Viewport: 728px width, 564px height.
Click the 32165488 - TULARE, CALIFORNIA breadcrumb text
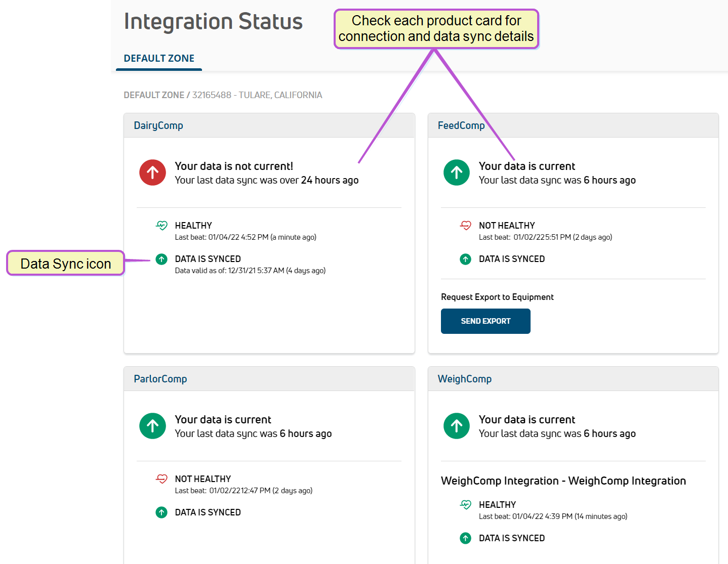click(257, 95)
